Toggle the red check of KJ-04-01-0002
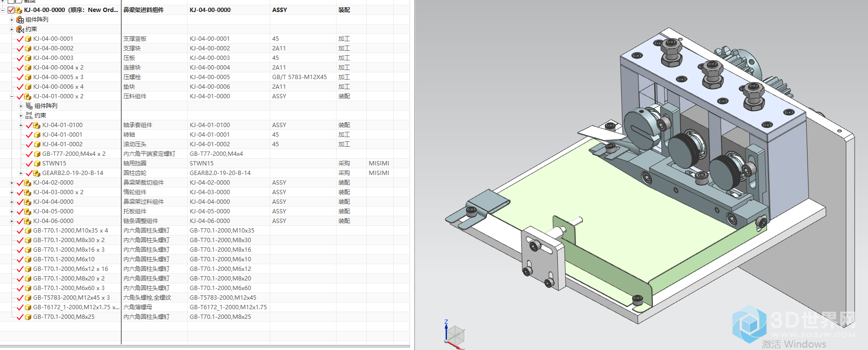 click(29, 144)
